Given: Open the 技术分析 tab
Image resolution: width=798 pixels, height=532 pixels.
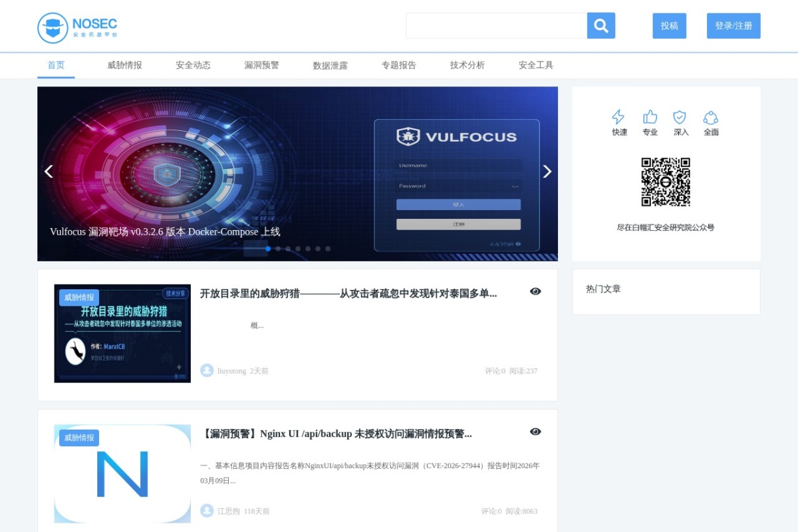Looking at the screenshot, I should (x=467, y=65).
